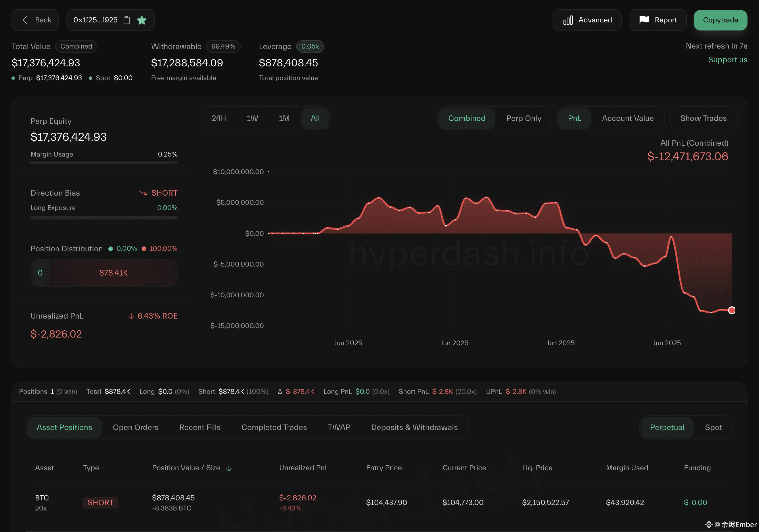Click the Asset column header
The image size is (759, 532).
[44, 468]
